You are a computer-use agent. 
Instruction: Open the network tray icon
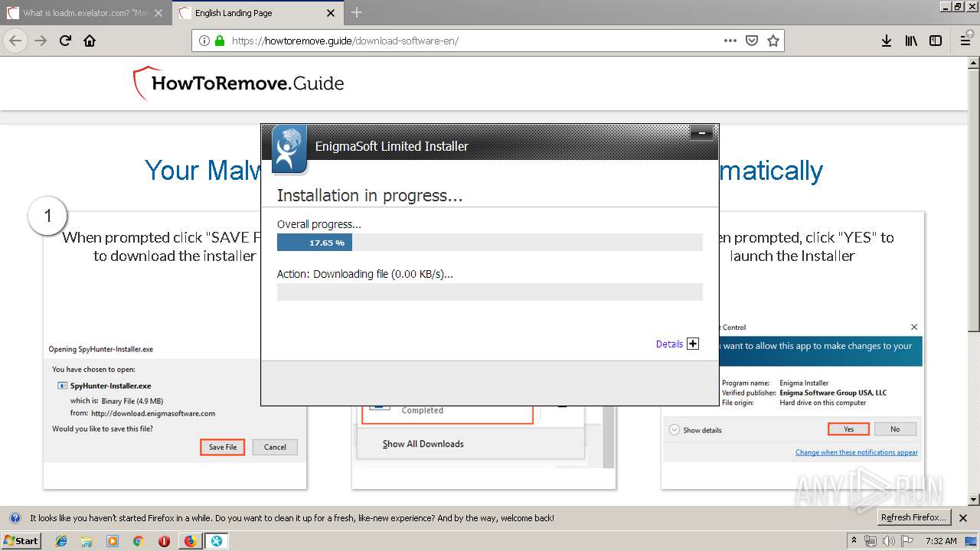pos(871,540)
